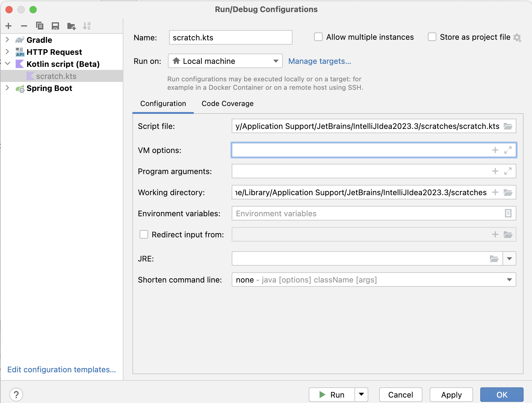Insert macro into VM options field
Screen dimensions: 532x403
tap(495, 150)
